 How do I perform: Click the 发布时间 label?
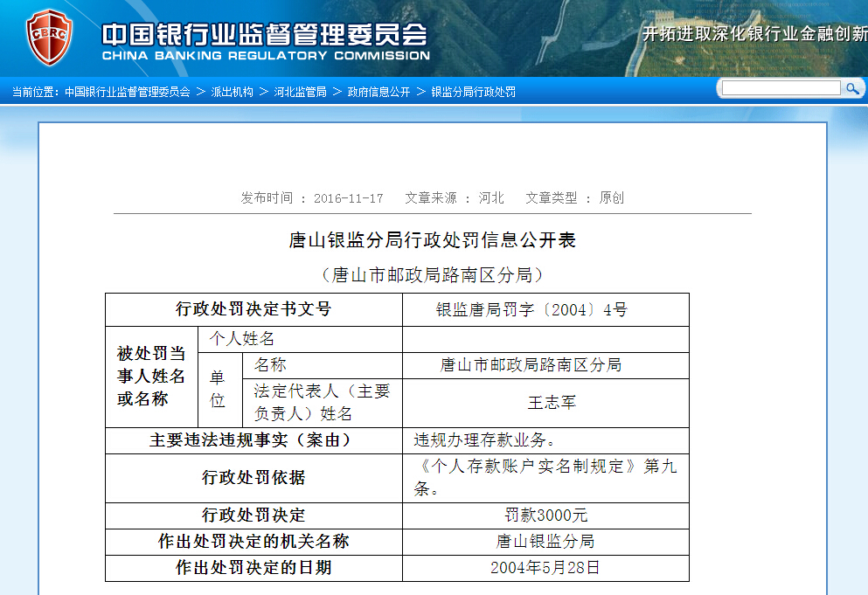(x=267, y=198)
